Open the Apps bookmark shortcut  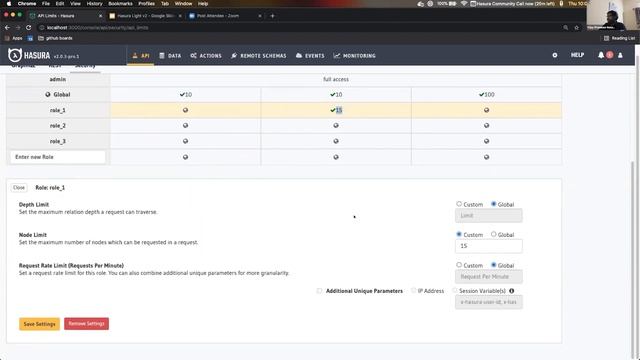(x=13, y=38)
